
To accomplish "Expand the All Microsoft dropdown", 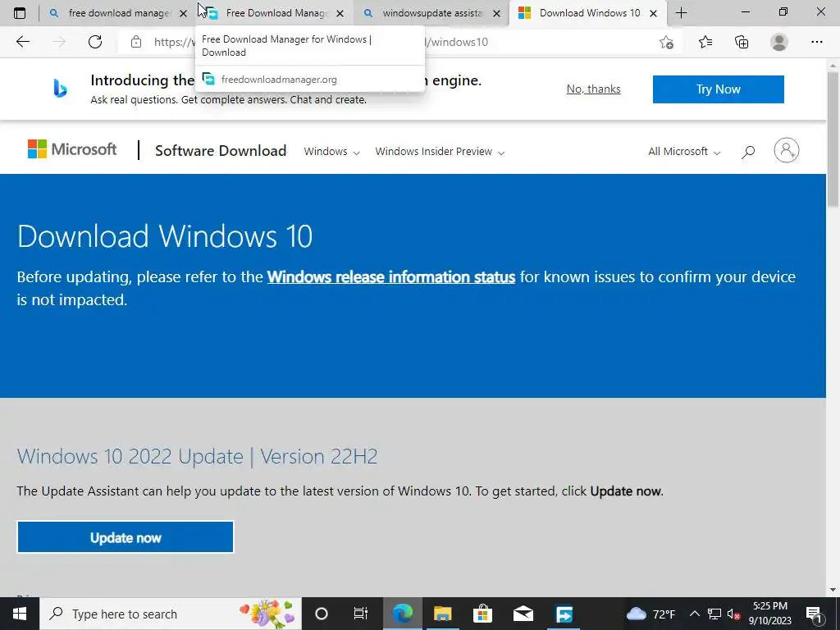I will [x=684, y=152].
